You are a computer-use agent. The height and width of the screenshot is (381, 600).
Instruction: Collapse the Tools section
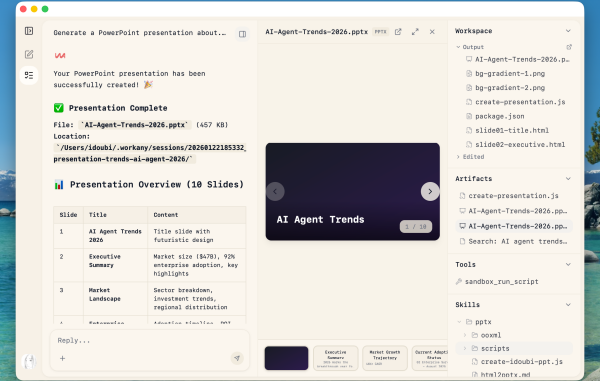coord(568,264)
